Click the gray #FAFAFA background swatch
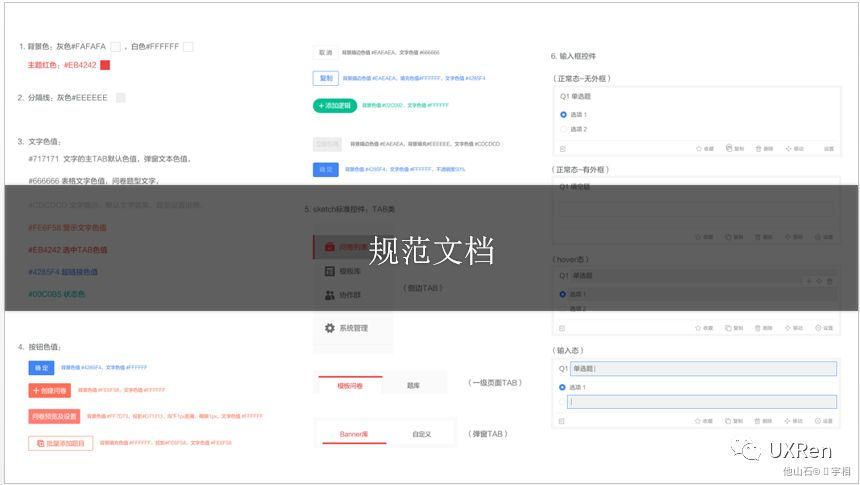 (x=116, y=47)
